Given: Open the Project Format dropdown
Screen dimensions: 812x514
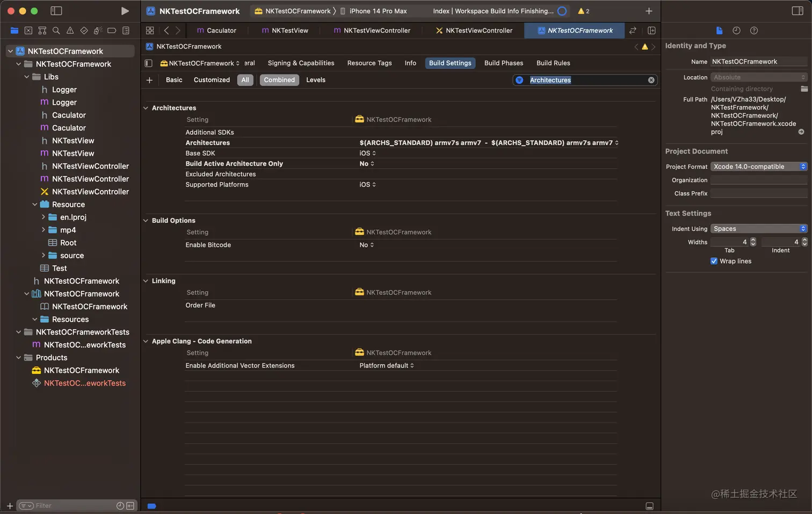Looking at the screenshot, I should (x=759, y=166).
